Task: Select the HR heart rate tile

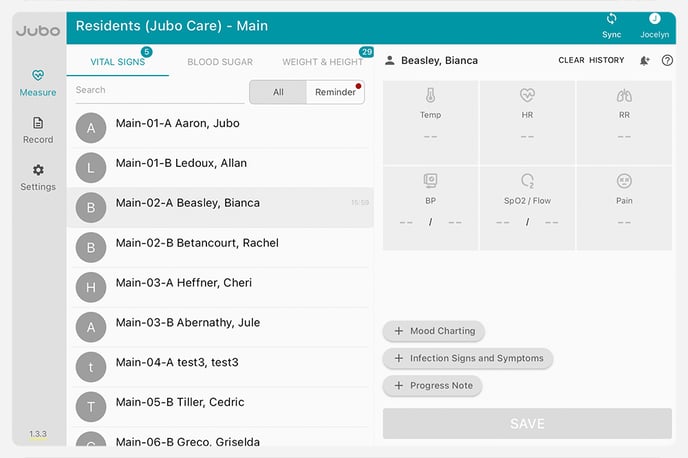Action: (527, 122)
